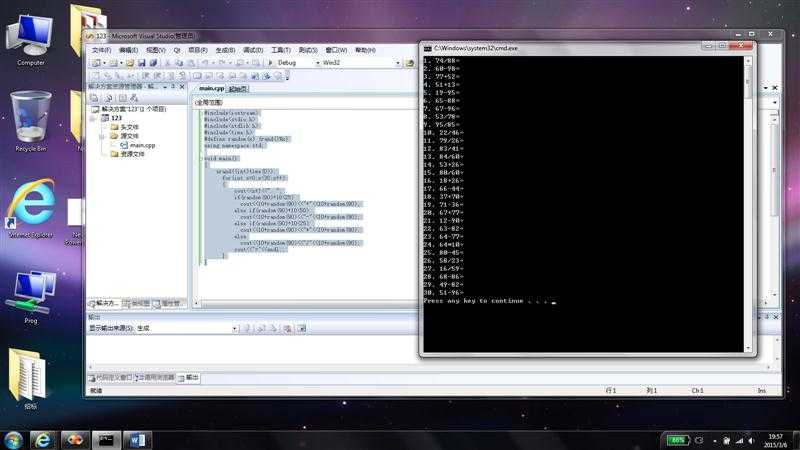The width and height of the screenshot is (800, 450).
Task: Click the Add New Item toolbar icon
Action: tap(113, 63)
